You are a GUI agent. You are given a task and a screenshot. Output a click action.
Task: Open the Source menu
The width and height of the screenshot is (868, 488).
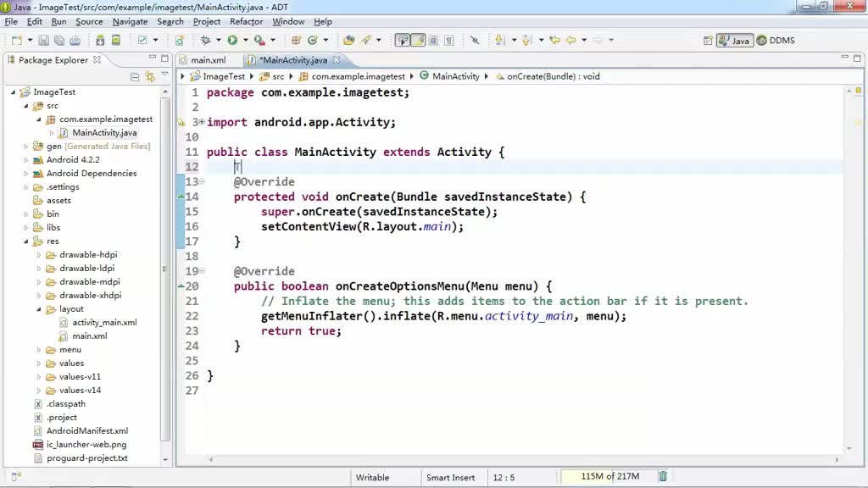[89, 21]
